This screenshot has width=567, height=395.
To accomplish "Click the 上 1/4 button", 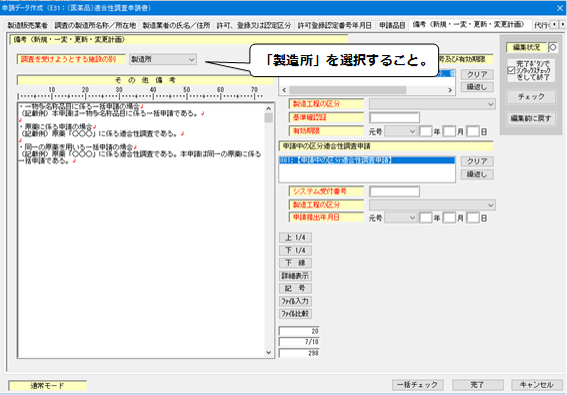I will [295, 238].
